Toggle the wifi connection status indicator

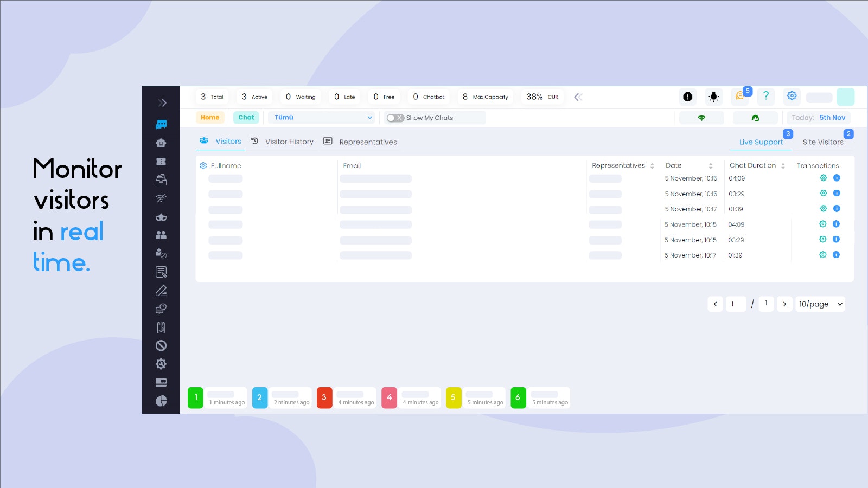click(701, 118)
